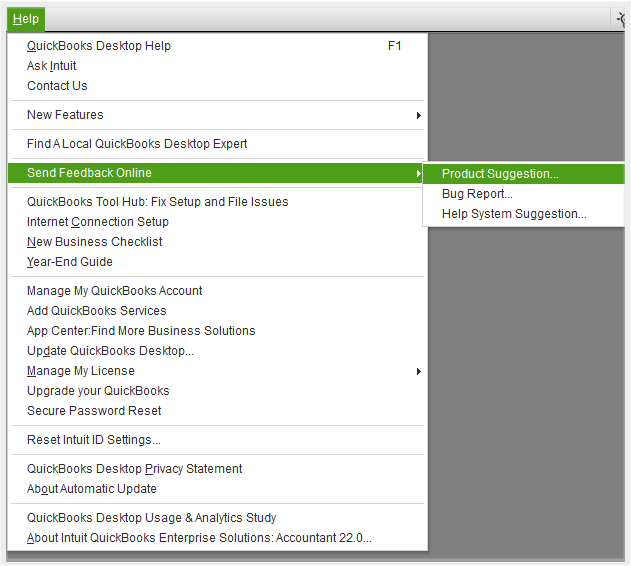Viewport: 631px width, 566px height.
Task: Expand Send Feedback Online submenu
Action: (215, 173)
